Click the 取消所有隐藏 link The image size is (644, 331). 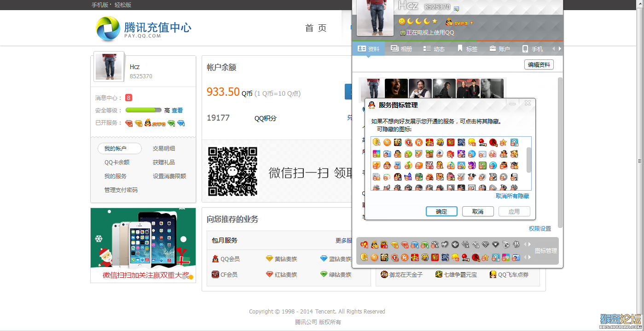[x=512, y=196]
